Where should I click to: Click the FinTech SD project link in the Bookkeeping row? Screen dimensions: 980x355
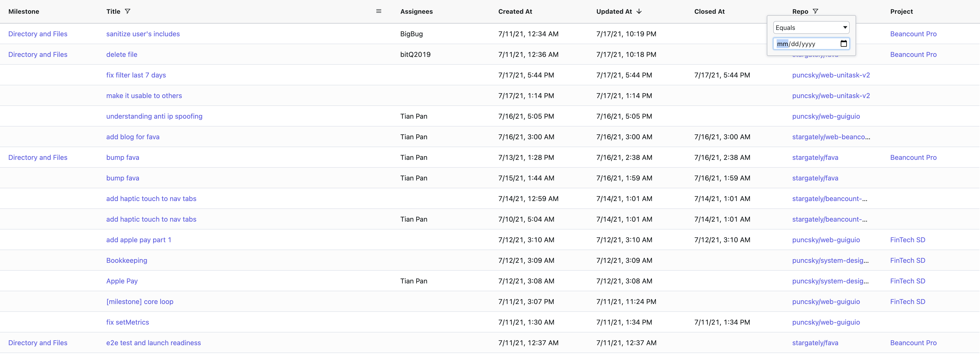click(x=907, y=260)
